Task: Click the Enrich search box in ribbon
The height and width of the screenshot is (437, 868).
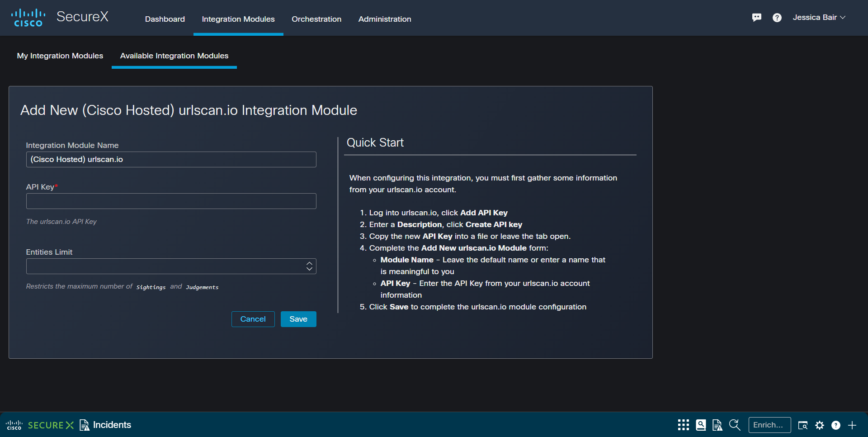Action: [769, 425]
